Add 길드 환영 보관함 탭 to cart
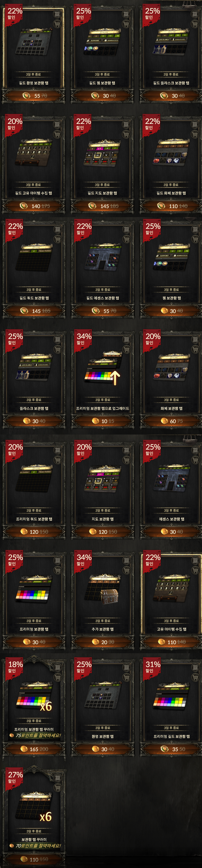Viewport: 202px width, 868px height. [x=57, y=24]
